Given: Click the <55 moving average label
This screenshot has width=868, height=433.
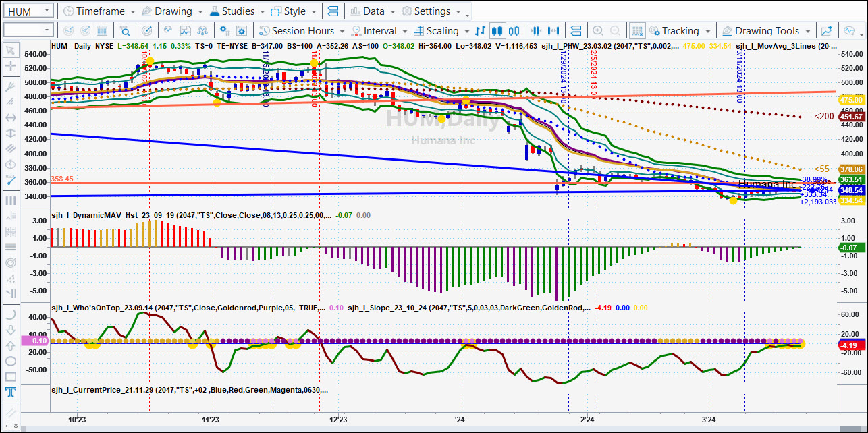Looking at the screenshot, I should (x=822, y=169).
